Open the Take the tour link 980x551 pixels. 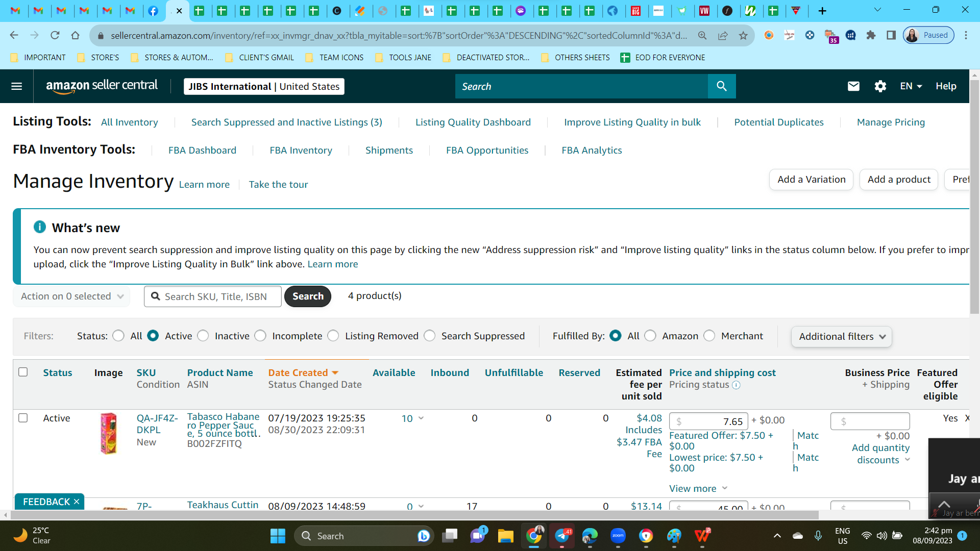click(278, 184)
